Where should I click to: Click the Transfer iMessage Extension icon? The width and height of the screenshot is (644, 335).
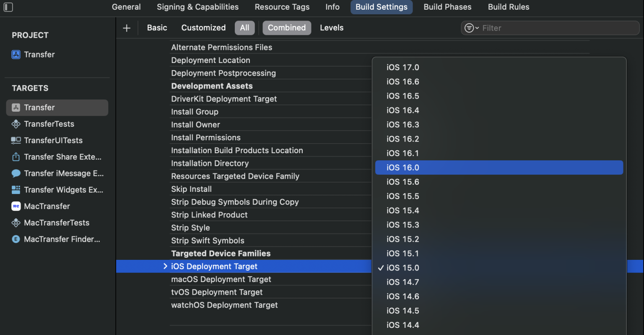pyautogui.click(x=16, y=173)
